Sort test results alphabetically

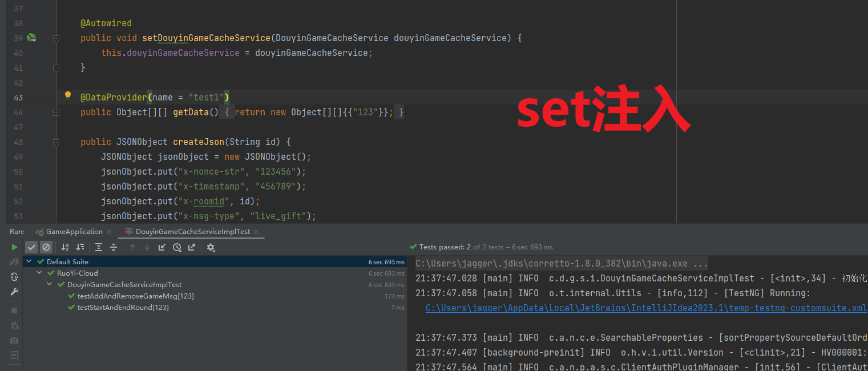tap(65, 247)
